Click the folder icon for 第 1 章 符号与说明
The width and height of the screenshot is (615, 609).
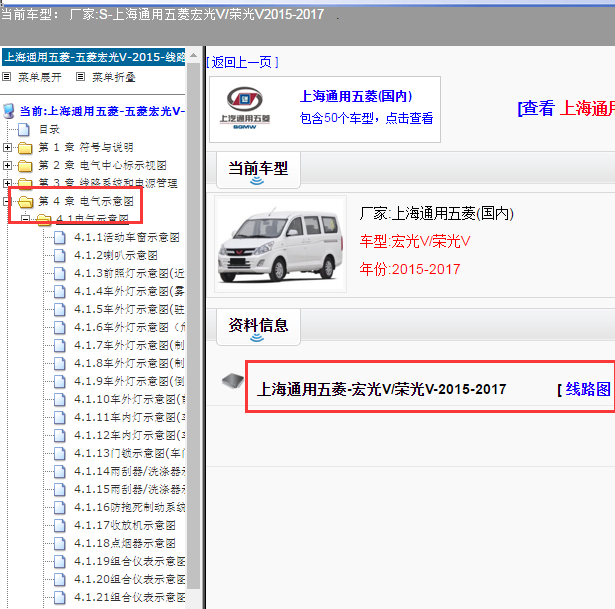pyautogui.click(x=25, y=147)
